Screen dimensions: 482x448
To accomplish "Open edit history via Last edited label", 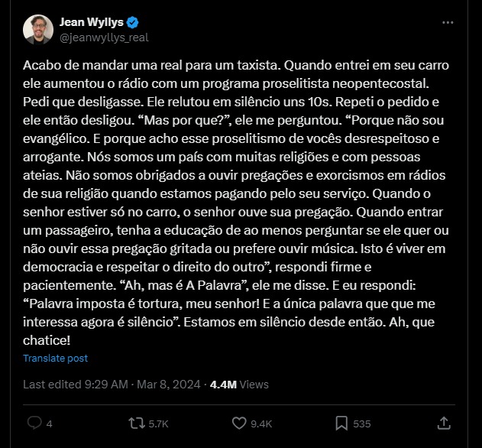I will pos(53,385).
